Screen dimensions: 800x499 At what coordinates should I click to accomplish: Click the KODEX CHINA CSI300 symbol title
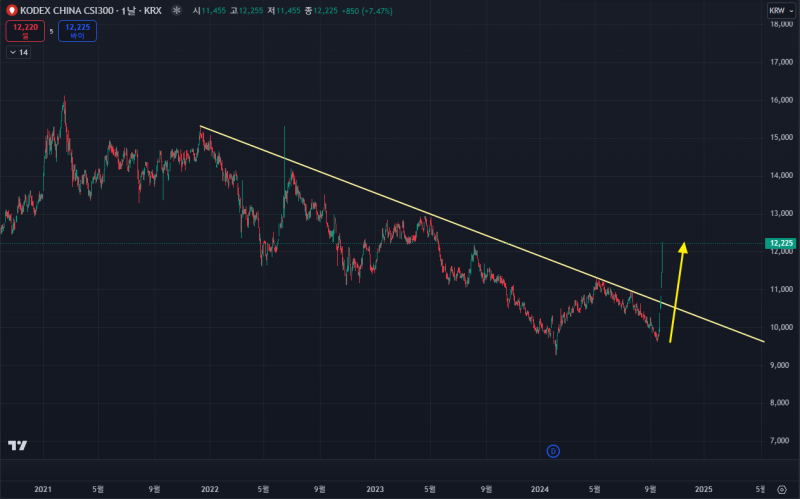click(x=66, y=11)
